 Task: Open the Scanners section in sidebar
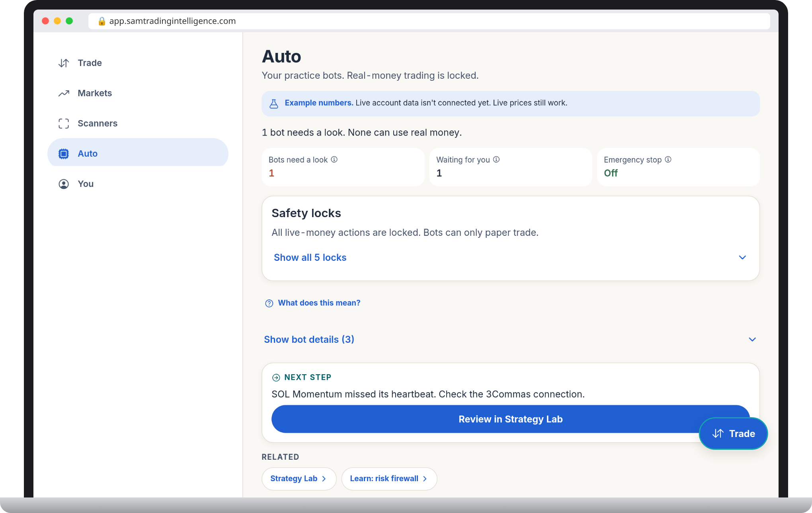(x=138, y=123)
